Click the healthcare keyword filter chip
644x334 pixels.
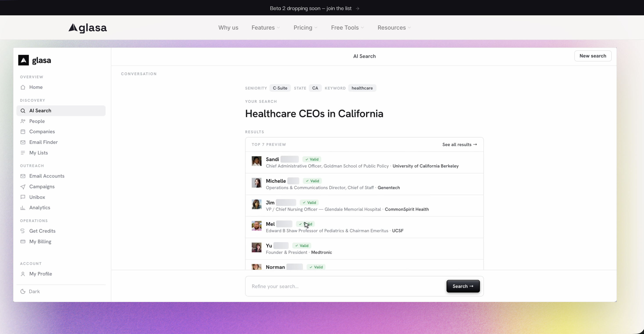(362, 88)
